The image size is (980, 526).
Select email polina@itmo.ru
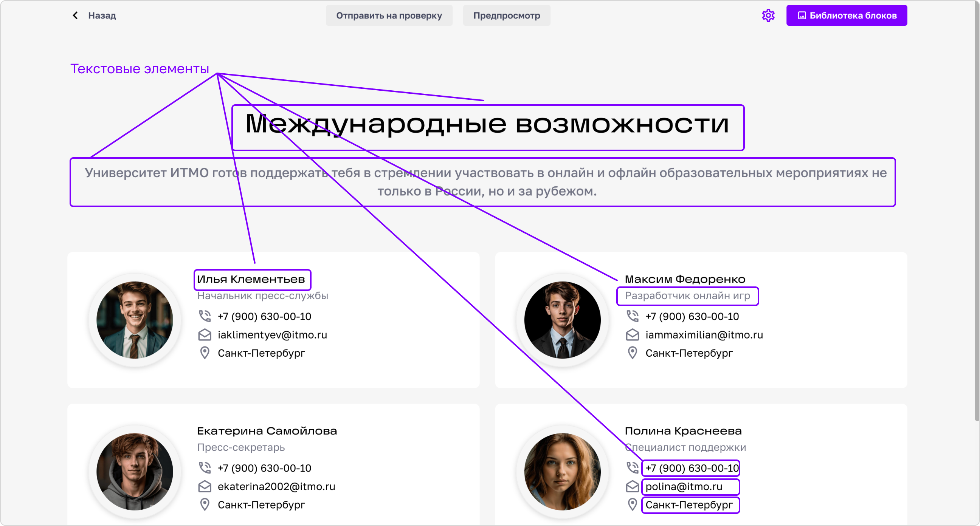click(684, 486)
